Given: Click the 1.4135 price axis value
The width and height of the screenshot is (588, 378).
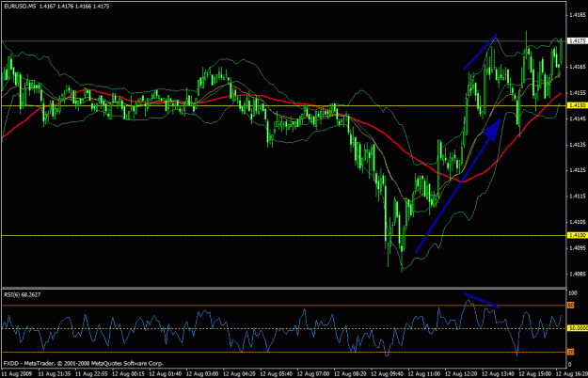Looking at the screenshot, I should (x=578, y=144).
